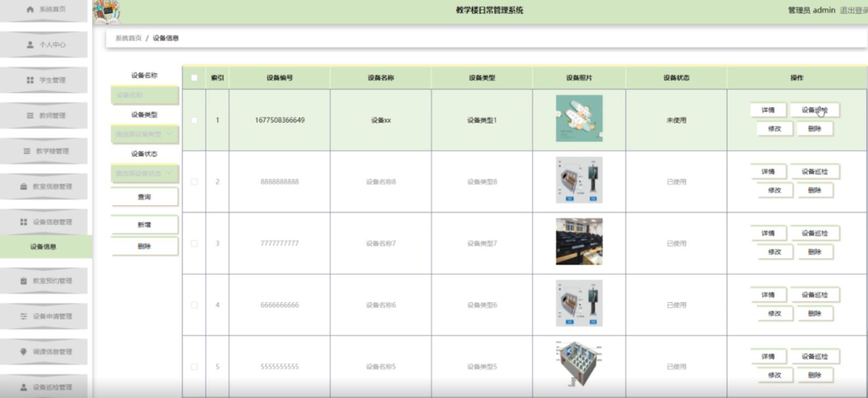Click the 查询 search button
Screen dimensions: 868x398
point(144,197)
